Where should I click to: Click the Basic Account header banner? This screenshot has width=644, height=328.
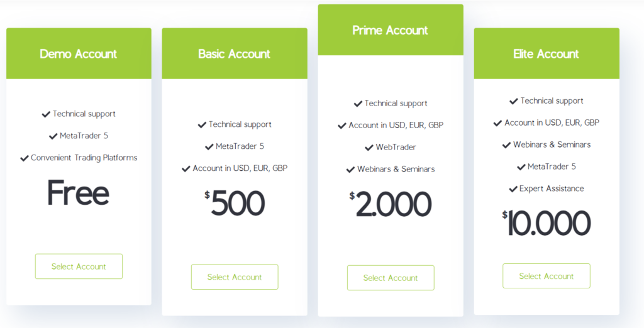pyautogui.click(x=235, y=54)
